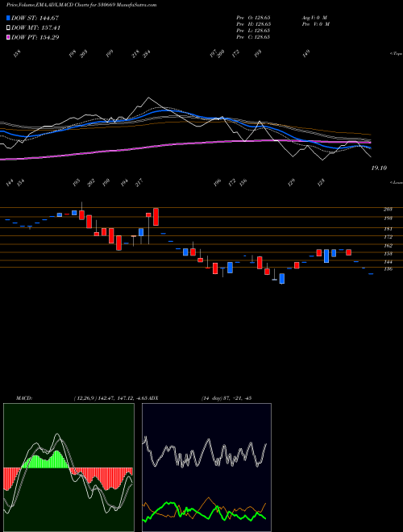
Task: Click the 217 low label under the price chart
Action: click(x=139, y=182)
